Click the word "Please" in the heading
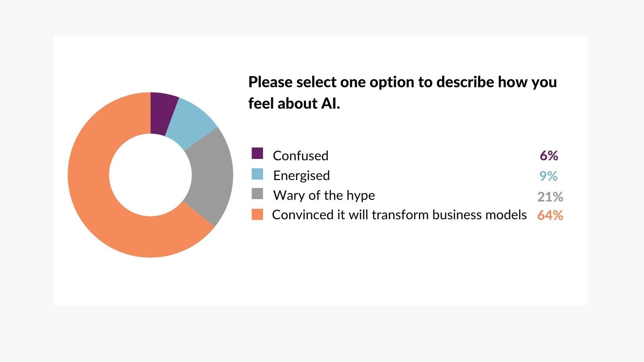The height and width of the screenshot is (362, 644). coord(270,82)
